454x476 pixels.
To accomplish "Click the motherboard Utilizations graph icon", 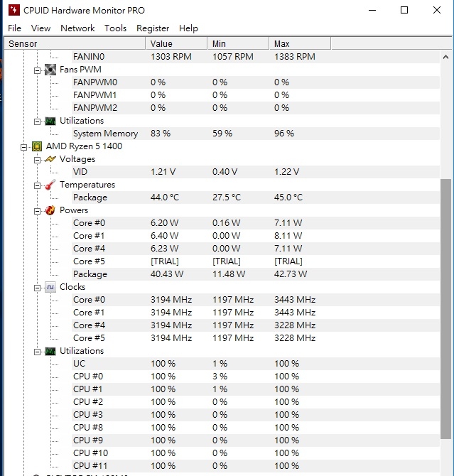I will pos(50,121).
